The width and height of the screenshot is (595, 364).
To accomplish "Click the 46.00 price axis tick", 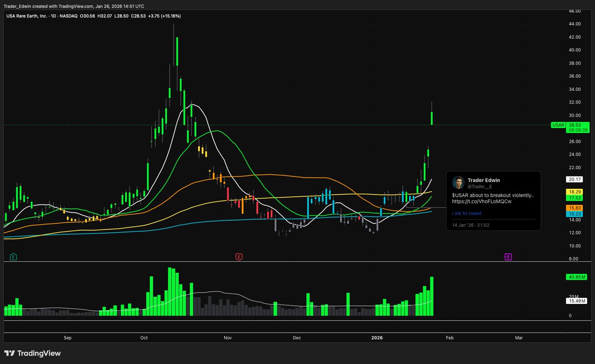I will pos(575,11).
